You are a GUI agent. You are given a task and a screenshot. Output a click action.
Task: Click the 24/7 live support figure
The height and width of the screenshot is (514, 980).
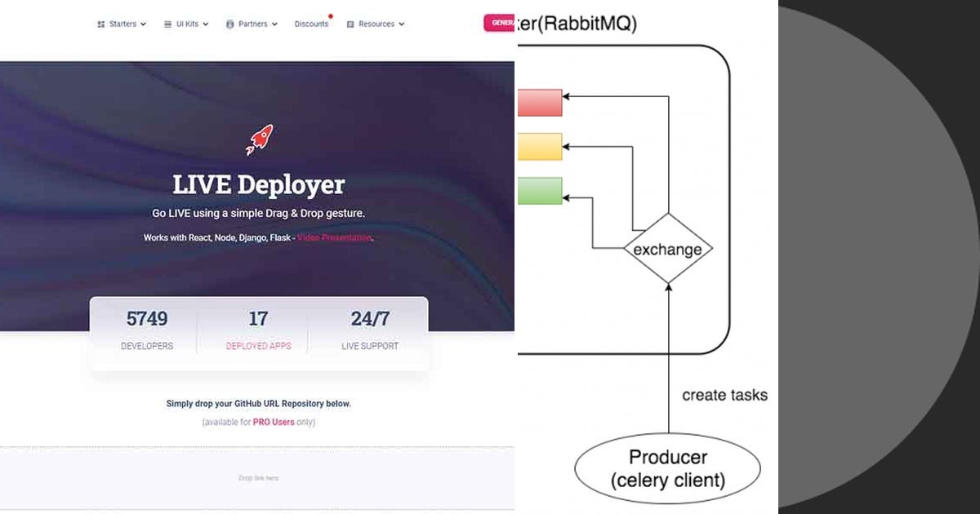pos(370,319)
